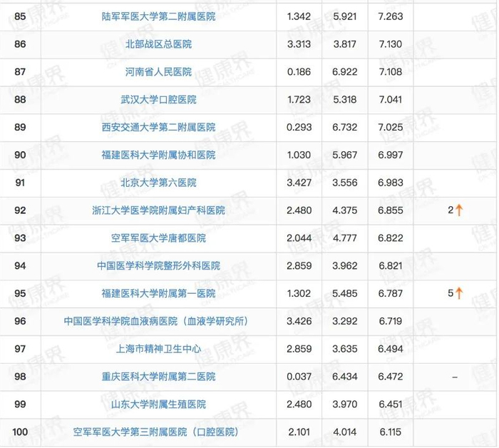Click value 5.485 in row 95
499x448 pixels.
coord(344,293)
